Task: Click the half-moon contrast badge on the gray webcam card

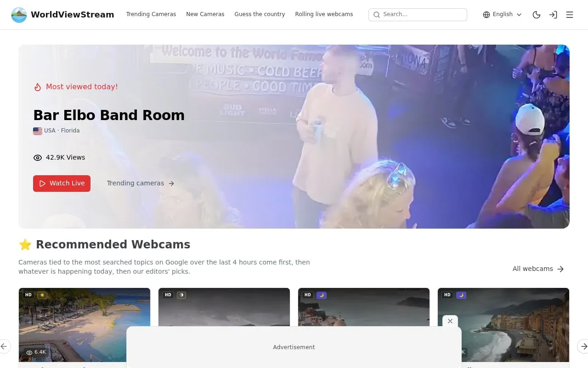Action: tap(181, 295)
